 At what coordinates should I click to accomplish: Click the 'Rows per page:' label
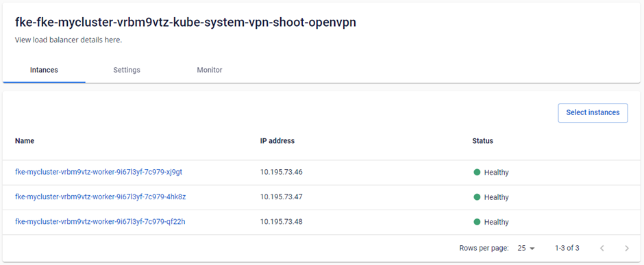(484, 248)
